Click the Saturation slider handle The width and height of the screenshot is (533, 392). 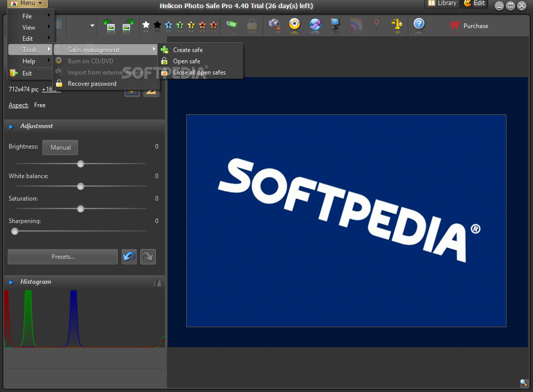(81, 209)
